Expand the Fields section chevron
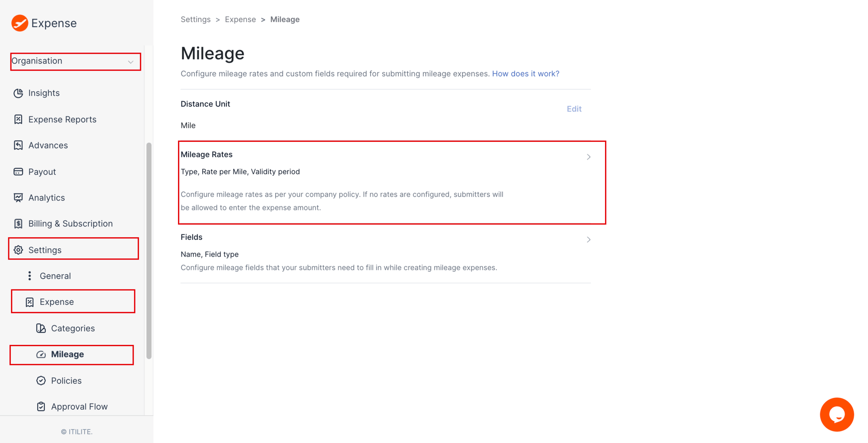The height and width of the screenshot is (443, 868). click(x=589, y=240)
